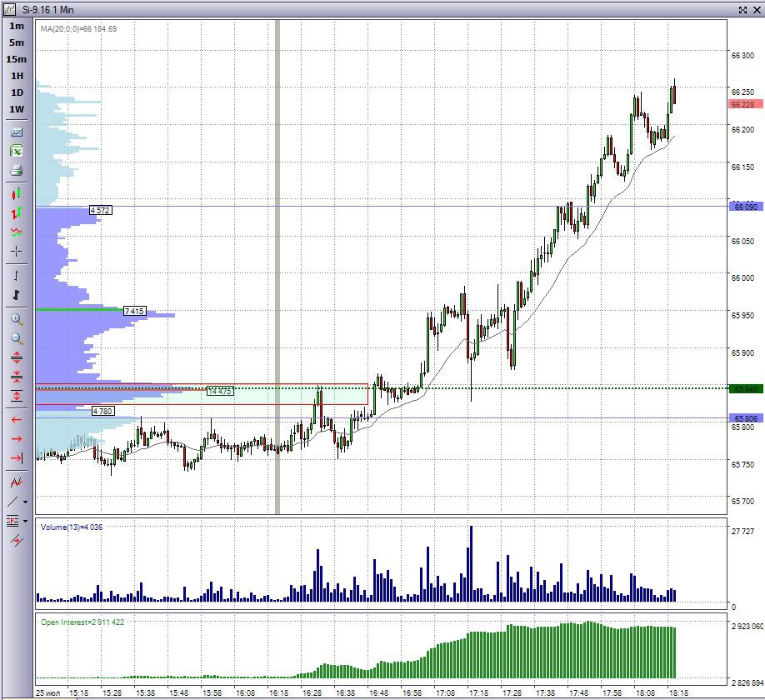Switch chart to 15m timeframe
The height and width of the screenshot is (700, 765).
(17, 59)
